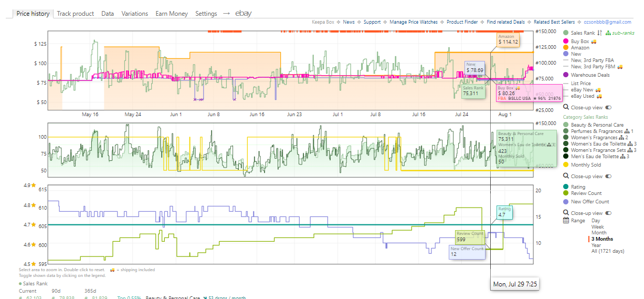
Task: Click the shipping truck icon next to Buy Box
Action: 594,41
